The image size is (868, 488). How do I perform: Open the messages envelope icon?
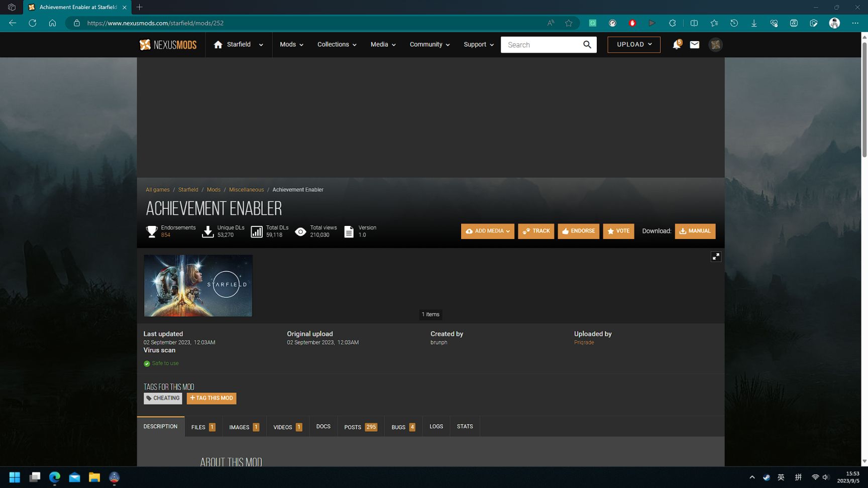[x=695, y=45]
